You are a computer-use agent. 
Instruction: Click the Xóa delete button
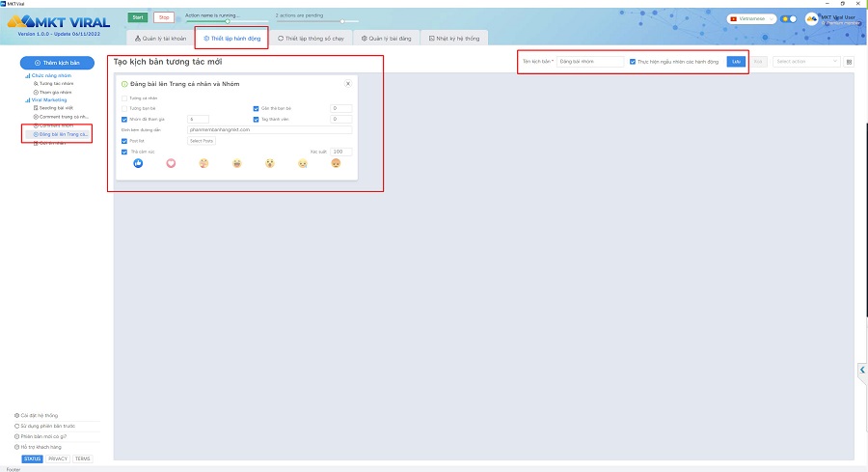pyautogui.click(x=758, y=62)
